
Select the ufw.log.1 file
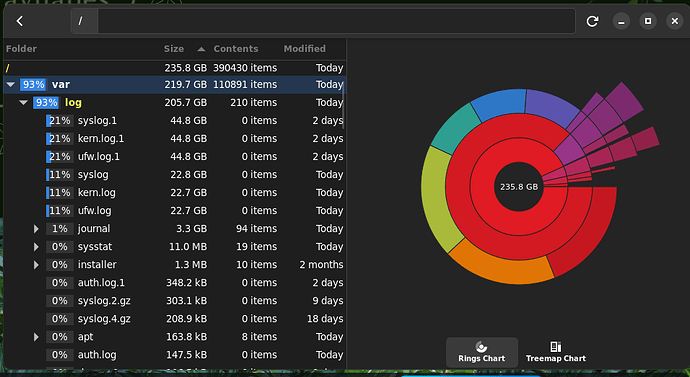point(99,157)
